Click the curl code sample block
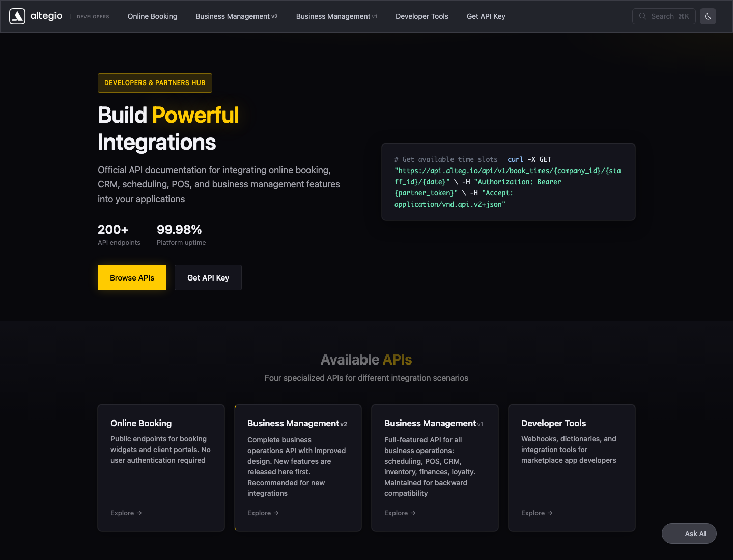 pyautogui.click(x=509, y=182)
